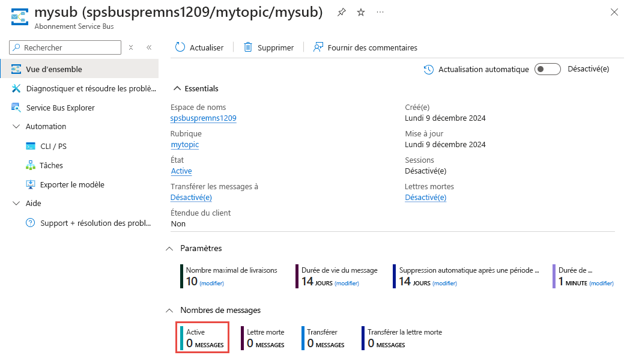Screen dimensions: 627x364
Task: Click the Sessions value Désactivé(e)
Action: (x=425, y=171)
